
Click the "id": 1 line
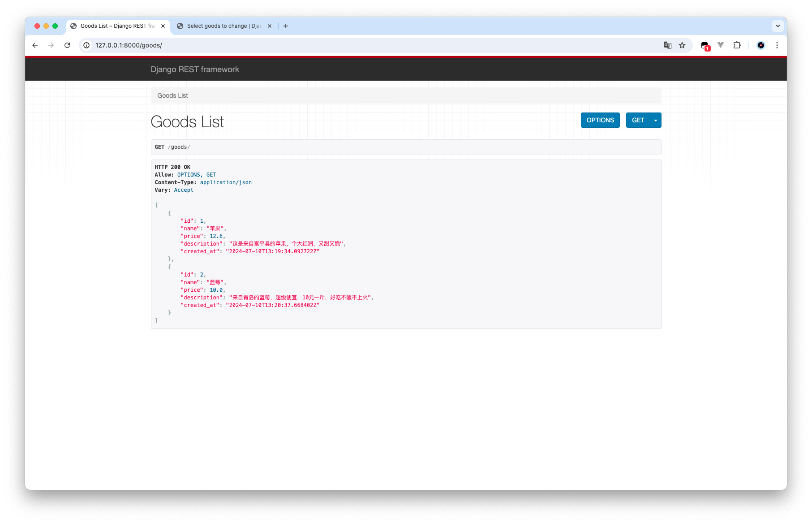pos(193,221)
